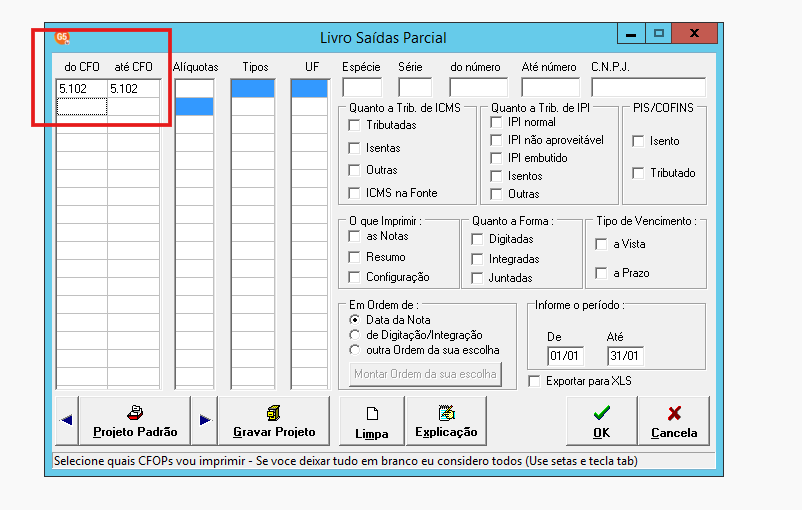This screenshot has width=802, height=510.
Task: Click the Espécie input field
Action: tap(362, 87)
